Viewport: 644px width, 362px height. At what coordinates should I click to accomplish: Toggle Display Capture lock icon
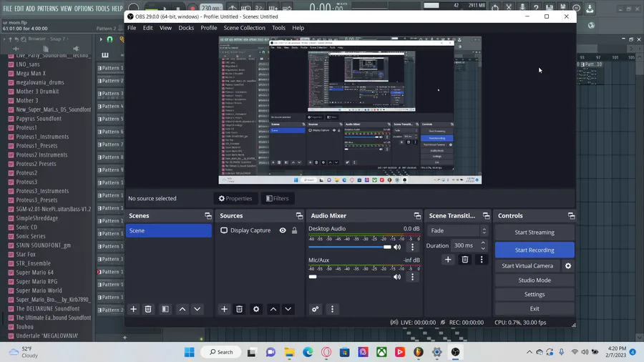295,230
